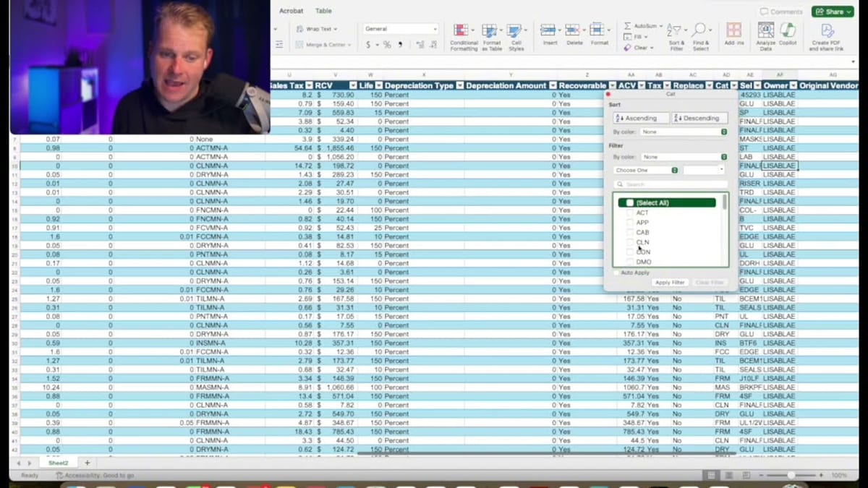
Task: Check the APP filter checkbox
Action: pos(630,223)
